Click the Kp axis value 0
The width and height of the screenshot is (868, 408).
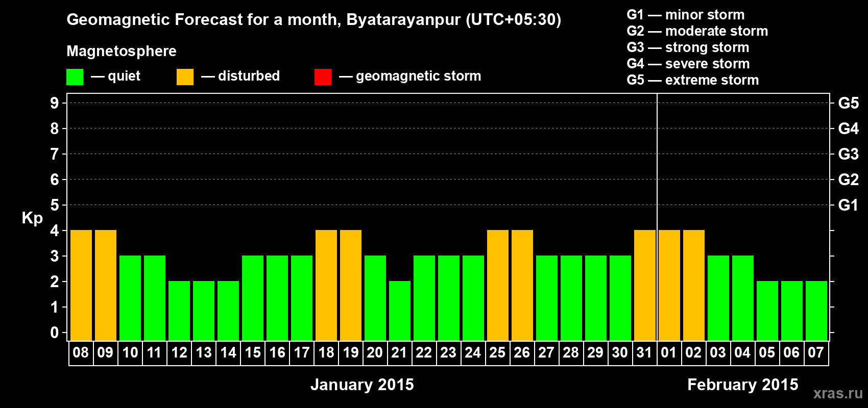coord(55,333)
